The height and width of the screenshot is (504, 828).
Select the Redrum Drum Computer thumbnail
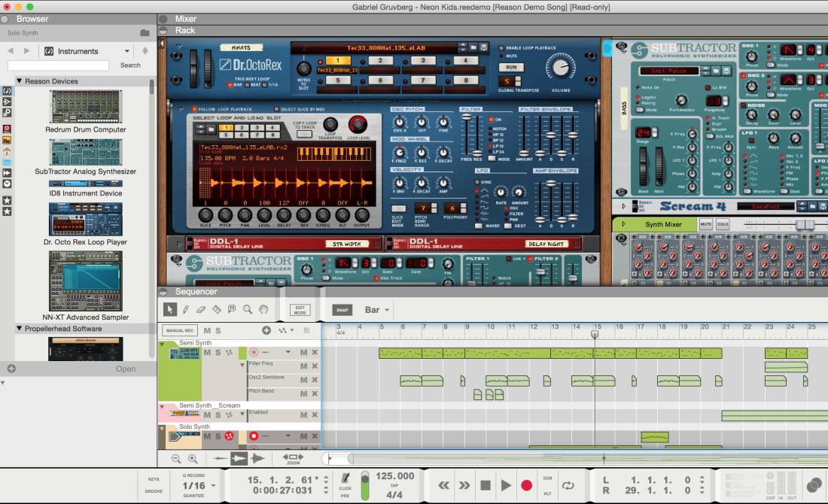point(86,107)
